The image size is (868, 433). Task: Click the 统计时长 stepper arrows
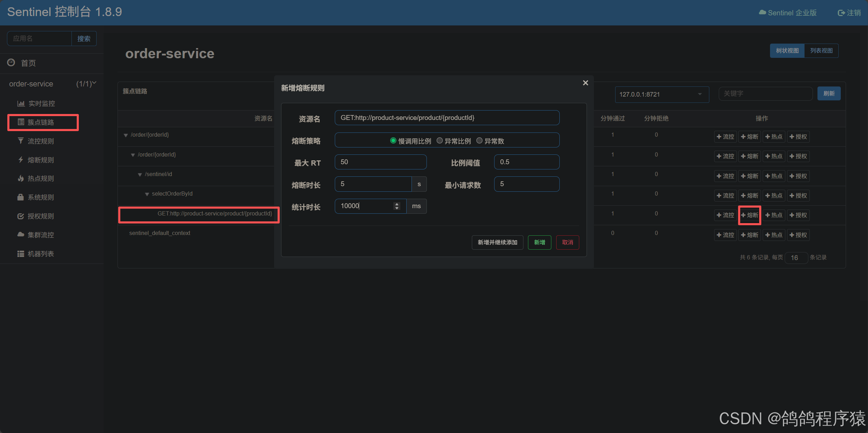(x=397, y=206)
